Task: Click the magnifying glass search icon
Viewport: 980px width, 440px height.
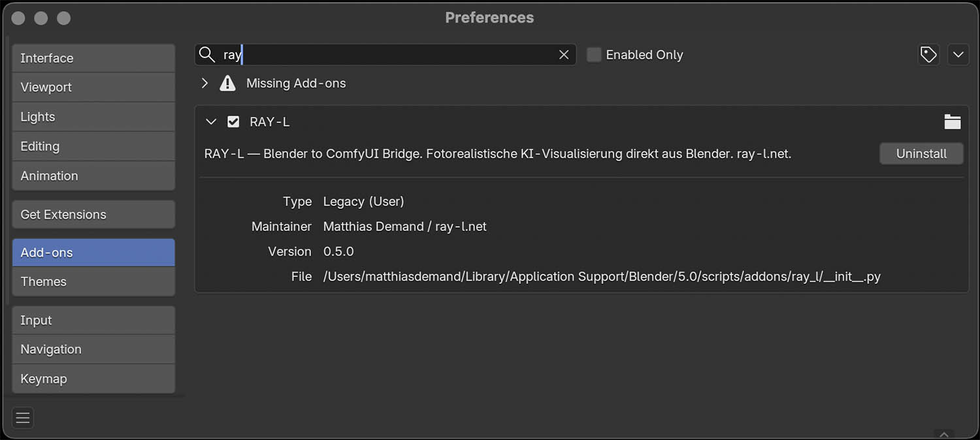Action: tap(207, 54)
